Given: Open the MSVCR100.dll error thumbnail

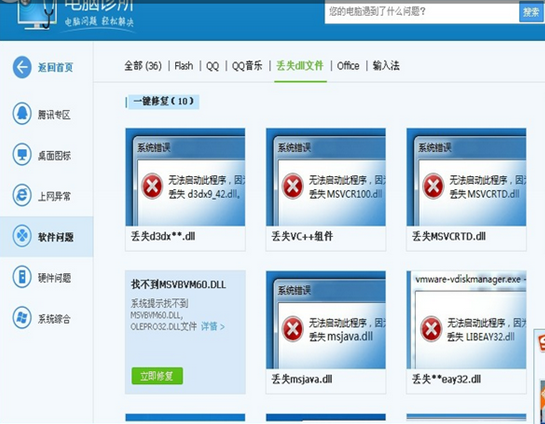Looking at the screenshot, I should click(326, 177).
